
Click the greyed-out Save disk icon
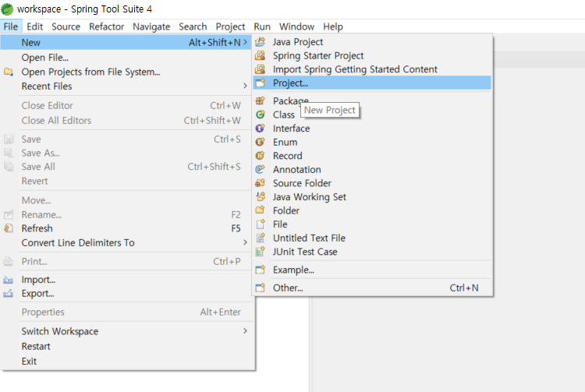click(9, 139)
